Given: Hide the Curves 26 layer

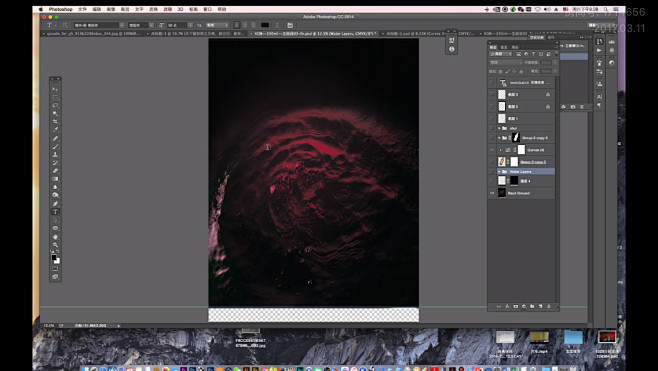Looking at the screenshot, I should click(x=492, y=150).
